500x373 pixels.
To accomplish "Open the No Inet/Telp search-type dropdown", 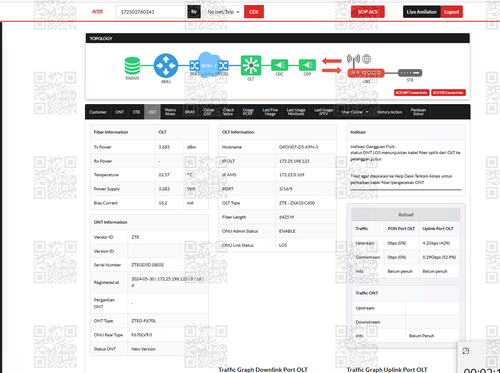I will tap(223, 12).
